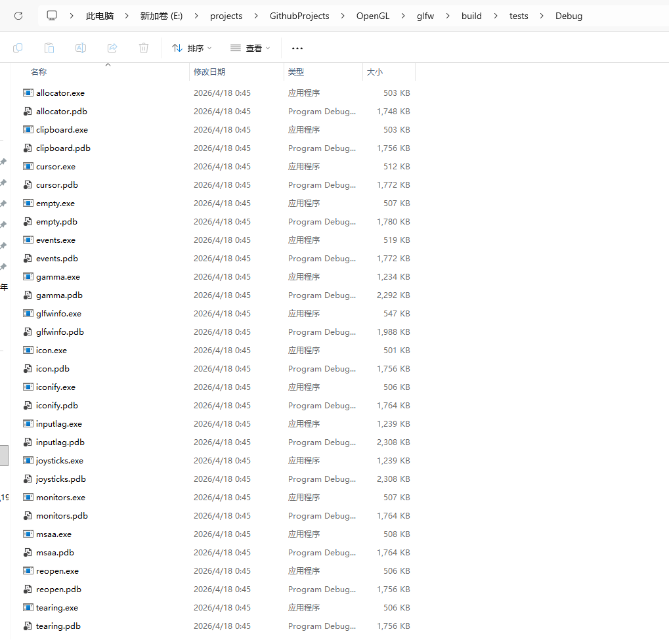Sort by 名称 column header
The height and width of the screenshot is (644, 669).
[x=39, y=72]
